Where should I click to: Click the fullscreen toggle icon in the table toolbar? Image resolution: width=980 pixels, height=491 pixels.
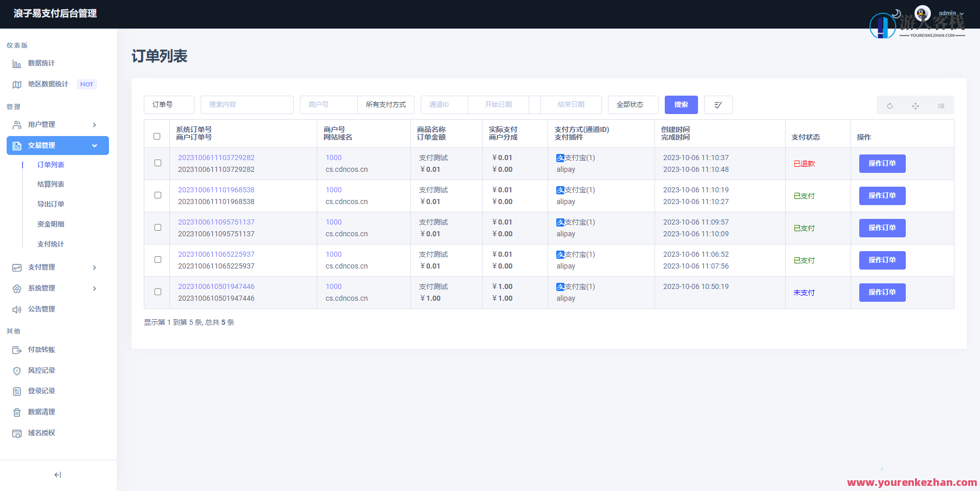(x=915, y=106)
